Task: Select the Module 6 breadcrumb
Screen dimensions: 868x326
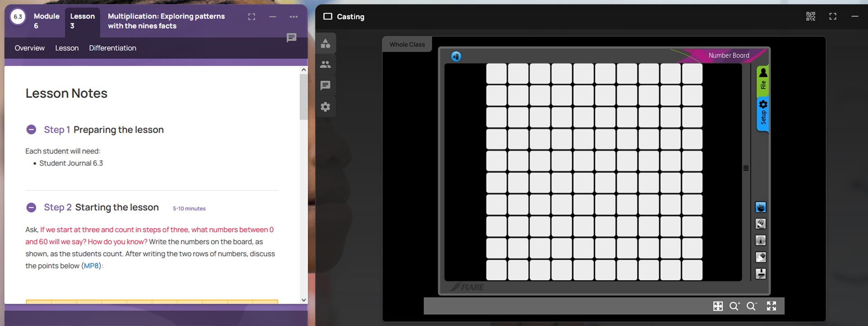Action: [x=47, y=21]
